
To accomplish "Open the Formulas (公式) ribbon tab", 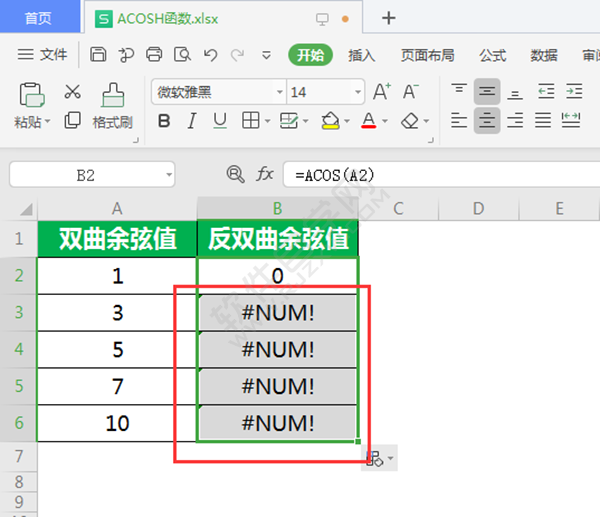I will pyautogui.click(x=492, y=55).
